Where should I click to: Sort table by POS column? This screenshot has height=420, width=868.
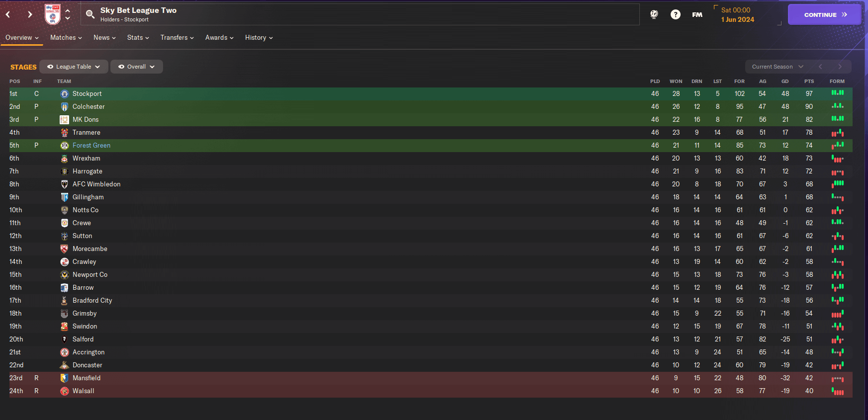click(15, 81)
